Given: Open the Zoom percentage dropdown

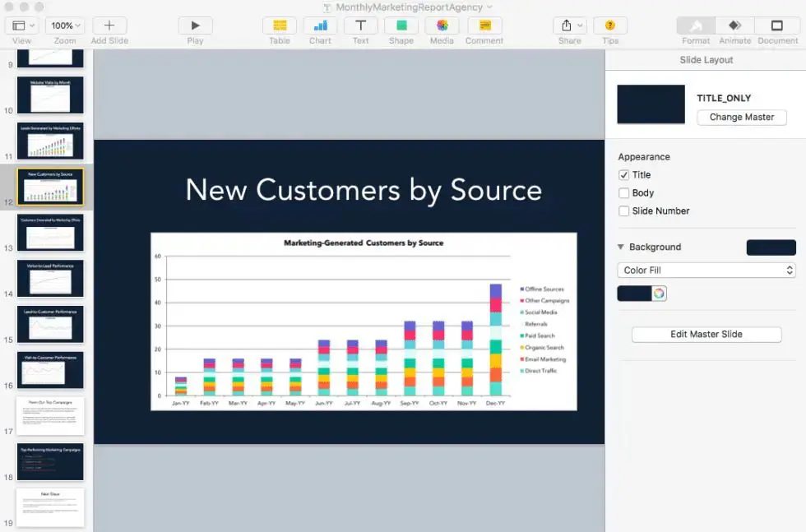Looking at the screenshot, I should tap(64, 25).
